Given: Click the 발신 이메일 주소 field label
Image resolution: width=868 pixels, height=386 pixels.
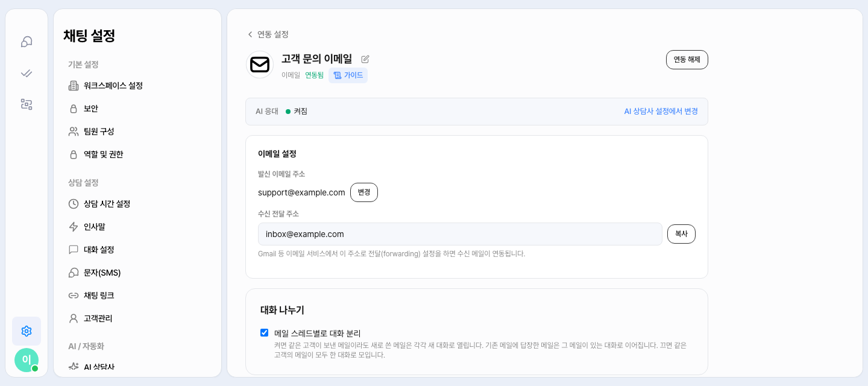Looking at the screenshot, I should 281,174.
